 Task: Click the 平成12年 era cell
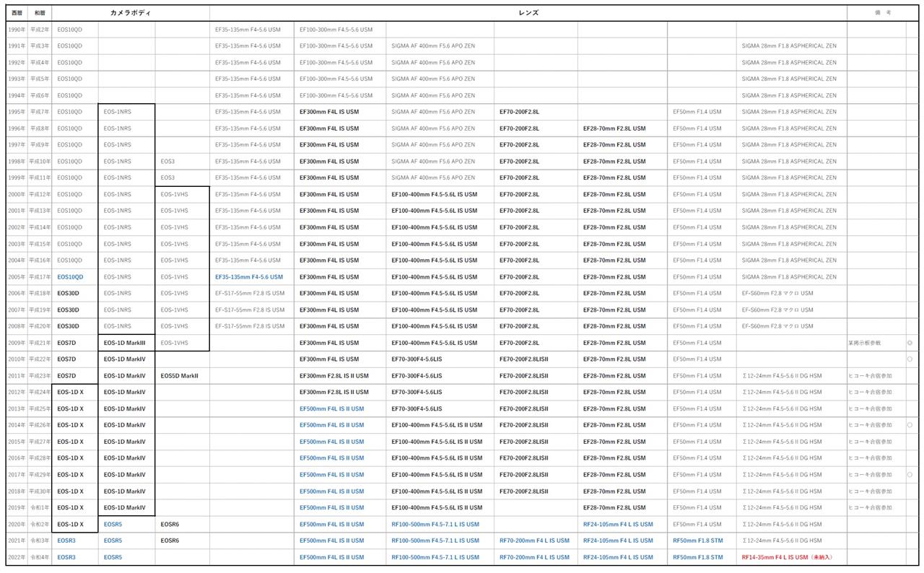[x=40, y=194]
